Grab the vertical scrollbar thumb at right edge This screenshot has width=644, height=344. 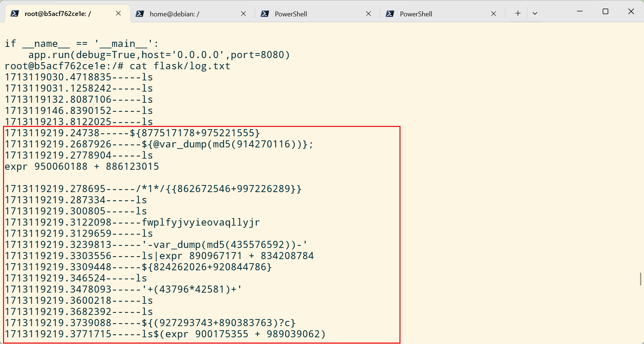[x=641, y=279]
